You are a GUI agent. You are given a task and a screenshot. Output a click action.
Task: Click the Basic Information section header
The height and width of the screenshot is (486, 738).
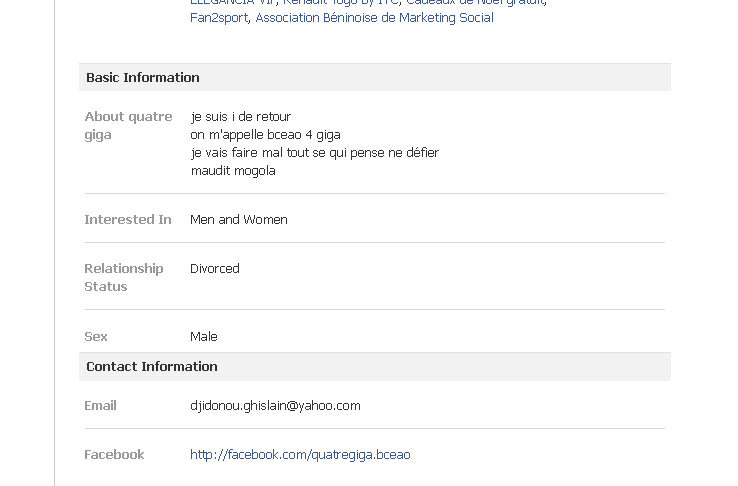pyautogui.click(x=143, y=77)
